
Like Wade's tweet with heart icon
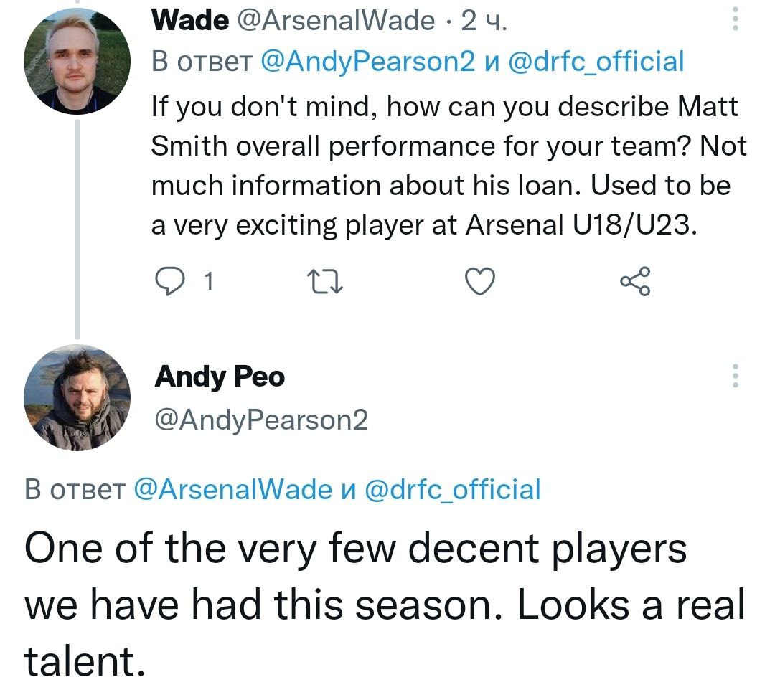pos(480,282)
